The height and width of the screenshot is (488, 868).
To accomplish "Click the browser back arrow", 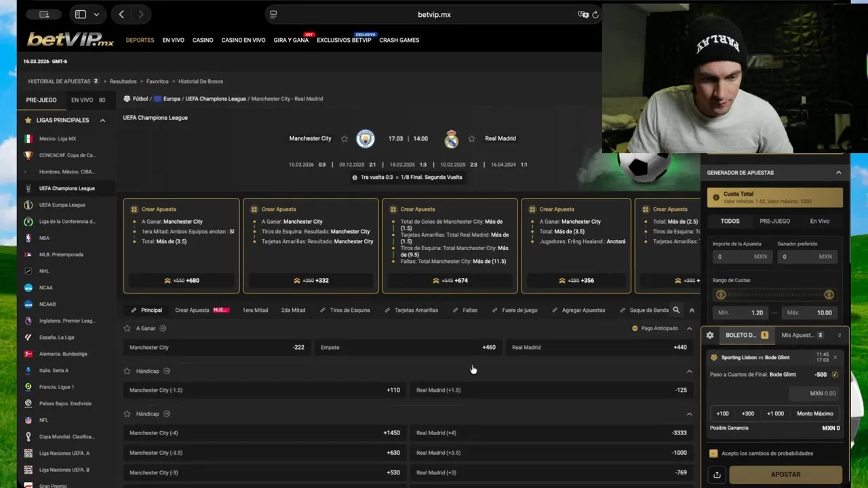I will pyautogui.click(x=121, y=14).
